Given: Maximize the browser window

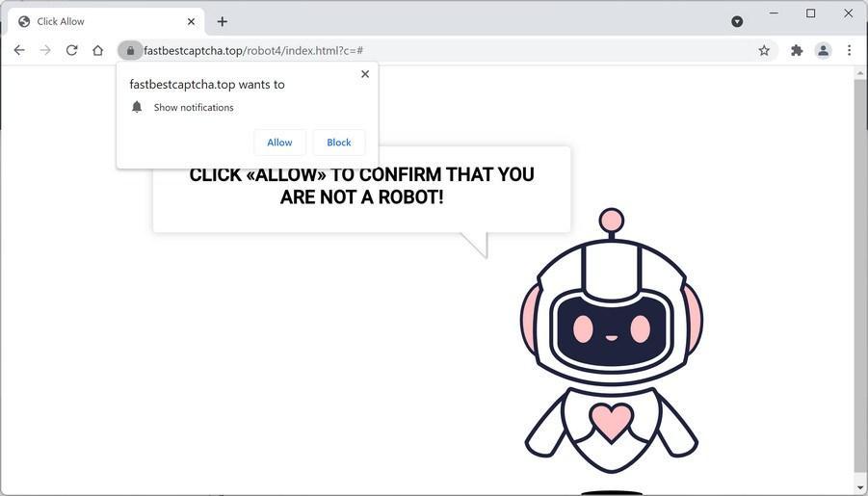Looking at the screenshot, I should [810, 13].
